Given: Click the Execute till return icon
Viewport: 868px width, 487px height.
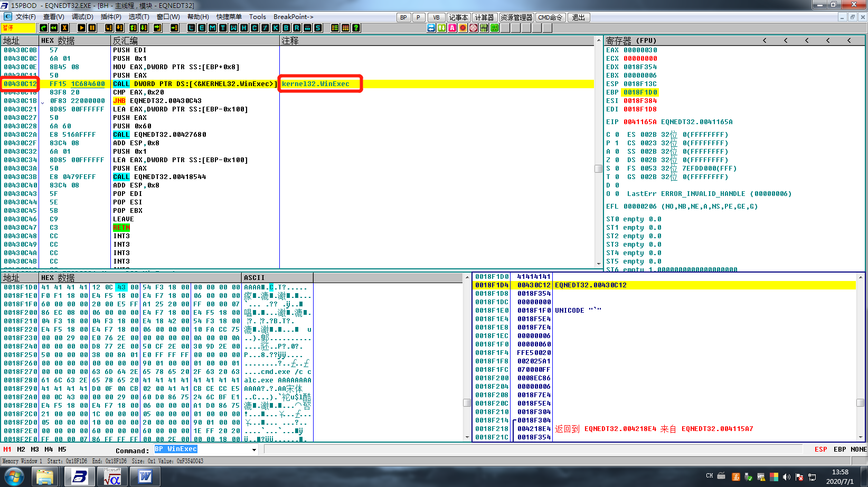Looking at the screenshot, I should point(158,28).
